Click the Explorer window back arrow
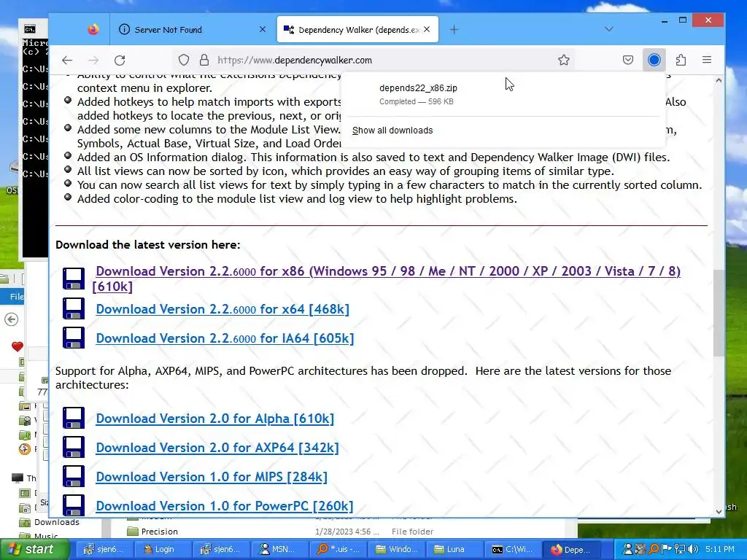The width and height of the screenshot is (747, 560). click(x=12, y=319)
